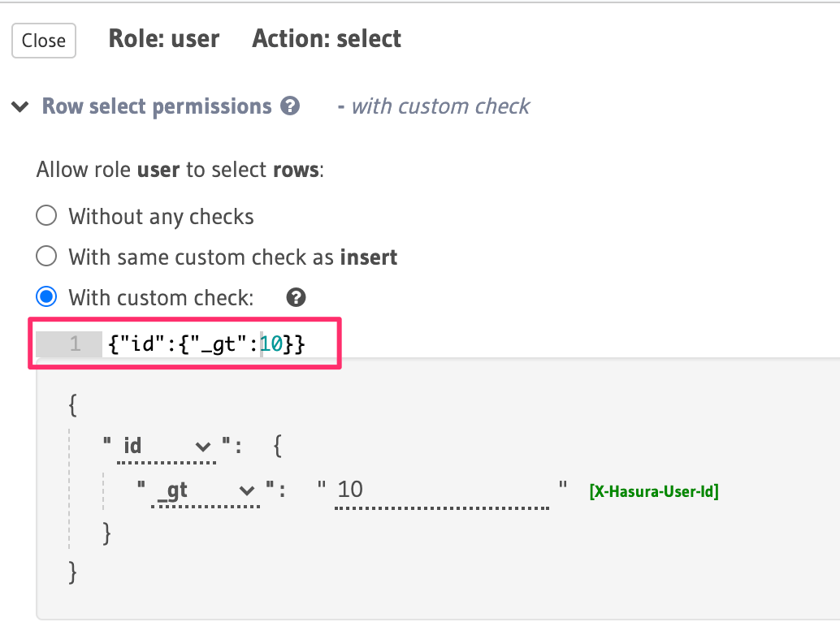The width and height of the screenshot is (840, 622).
Task: Click line number 1 in the editor gutter
Action: (75, 344)
